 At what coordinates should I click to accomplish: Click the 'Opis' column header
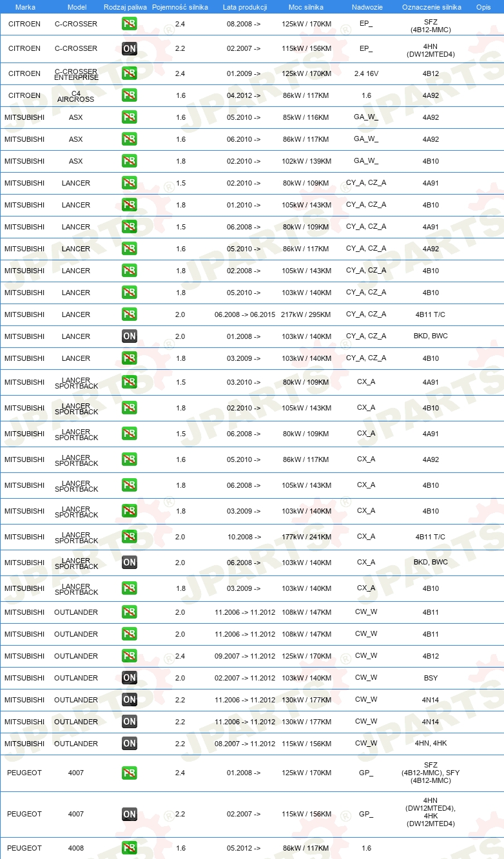pos(483,7)
